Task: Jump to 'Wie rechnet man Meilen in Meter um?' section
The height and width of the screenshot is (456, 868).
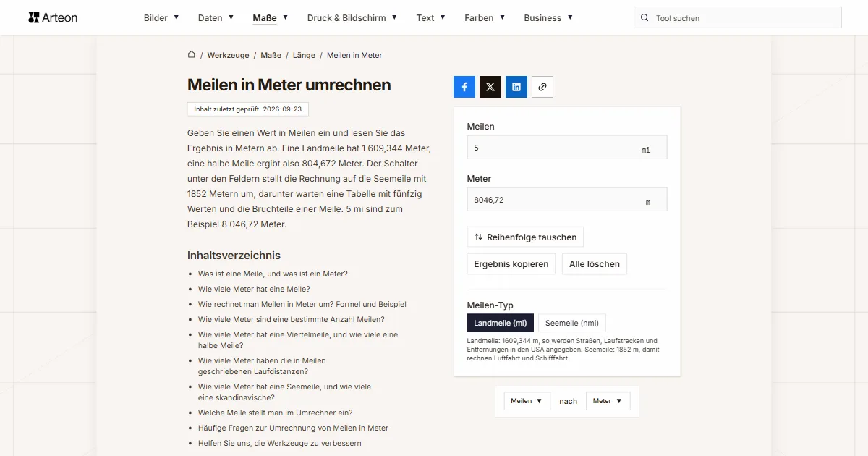Action: coord(302,304)
